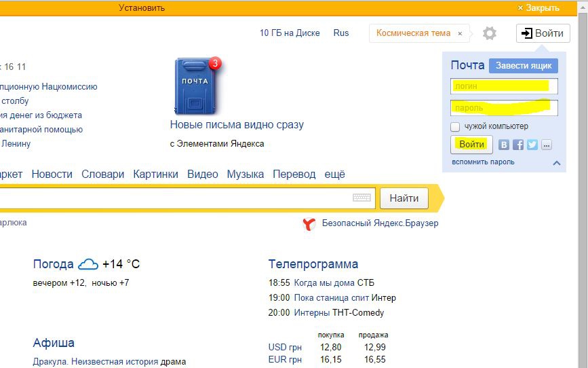Open the Погода section heading
This screenshot has height=368, width=588.
click(54, 264)
